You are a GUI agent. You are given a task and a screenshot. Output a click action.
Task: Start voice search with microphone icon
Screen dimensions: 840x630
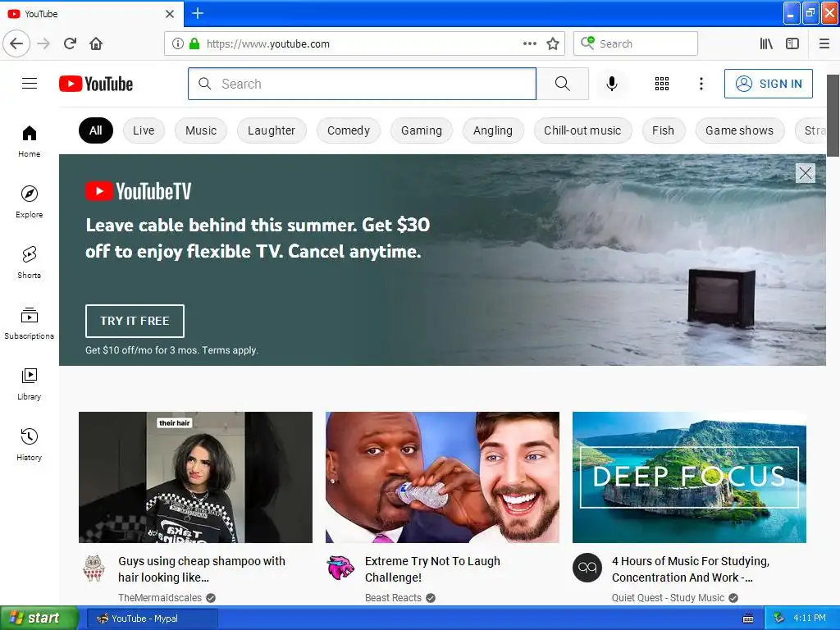pyautogui.click(x=612, y=84)
